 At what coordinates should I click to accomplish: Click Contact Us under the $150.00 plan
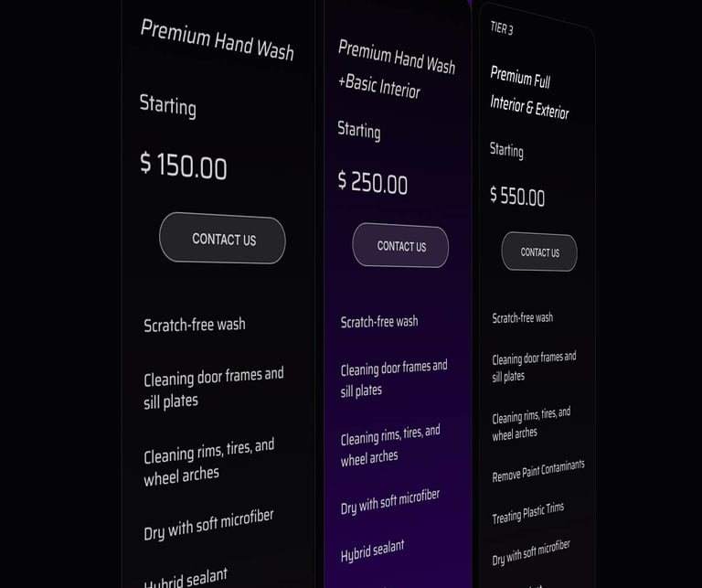tap(222, 239)
